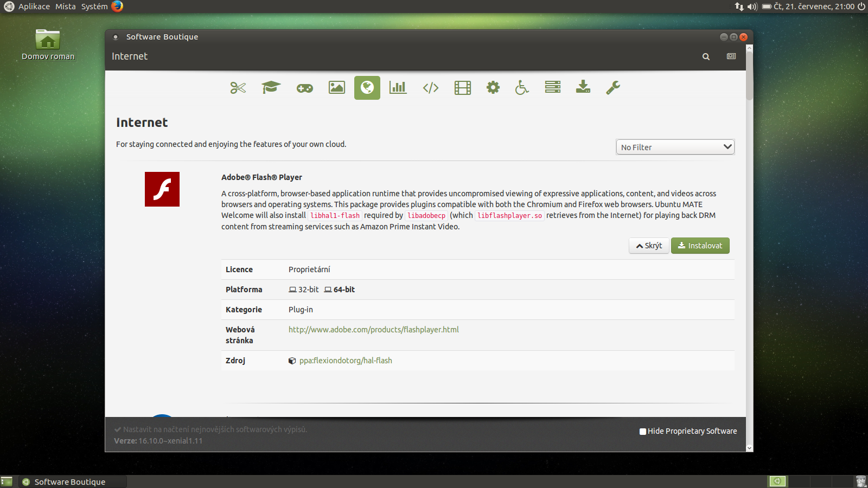Open the Fixes wrench section
Screen dimensions: 868x488
pyautogui.click(x=612, y=87)
